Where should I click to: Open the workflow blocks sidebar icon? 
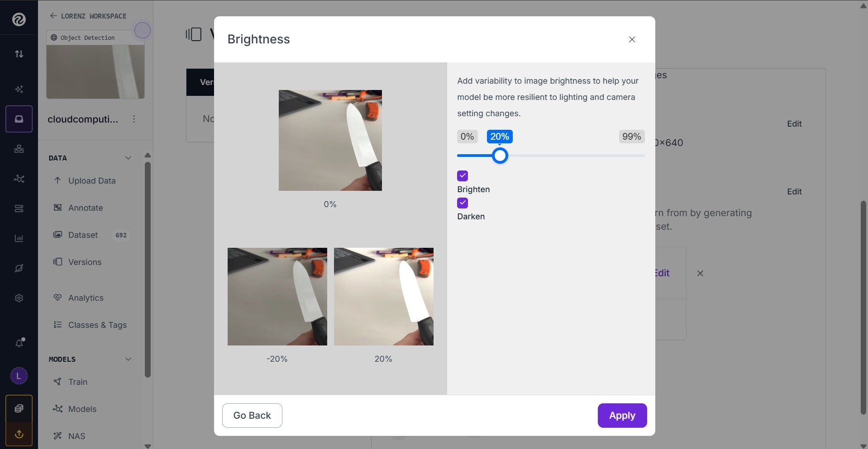tap(19, 149)
